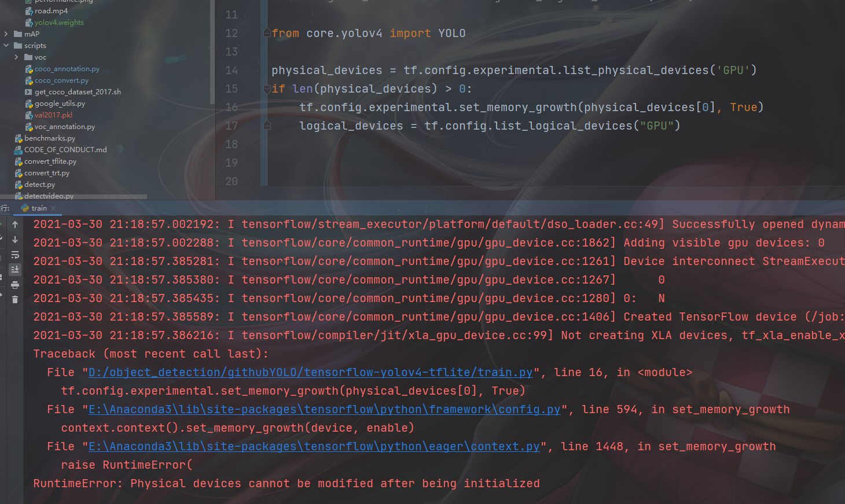Expand the voc folder

tap(16, 57)
